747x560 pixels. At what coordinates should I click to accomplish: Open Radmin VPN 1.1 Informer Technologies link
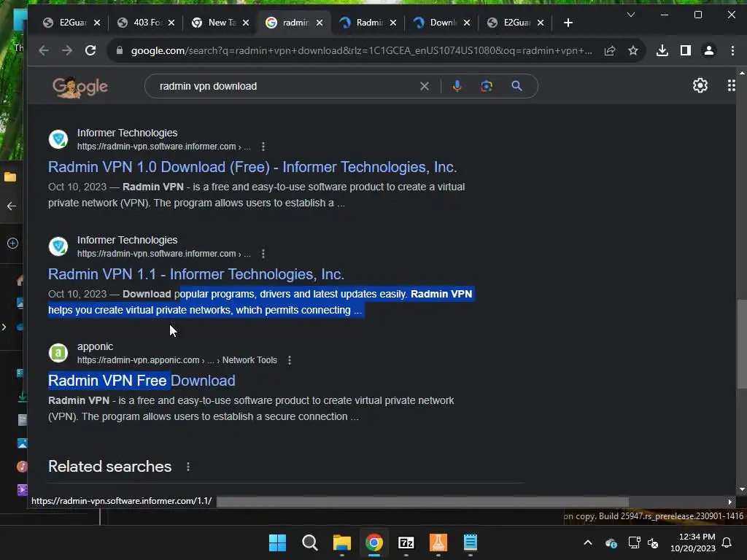196,274
